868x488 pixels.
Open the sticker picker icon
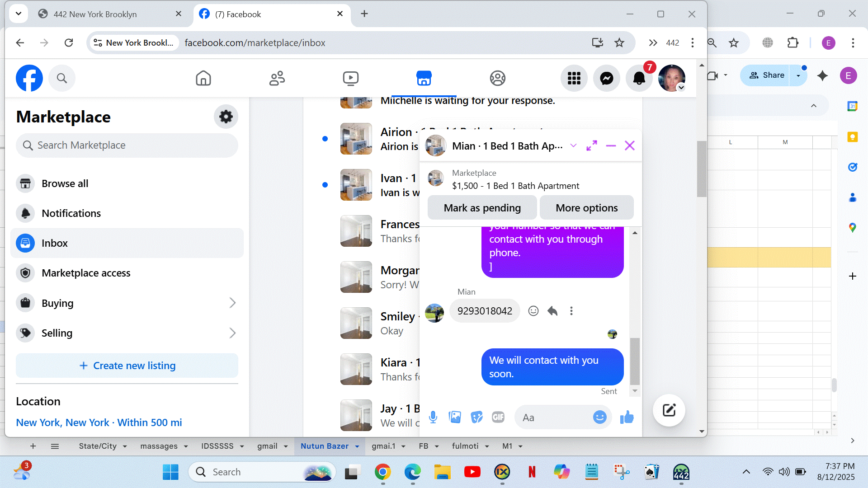pos(476,417)
